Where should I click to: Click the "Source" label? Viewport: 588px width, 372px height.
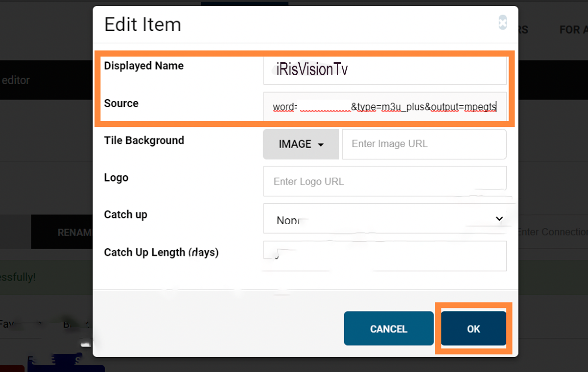point(121,103)
